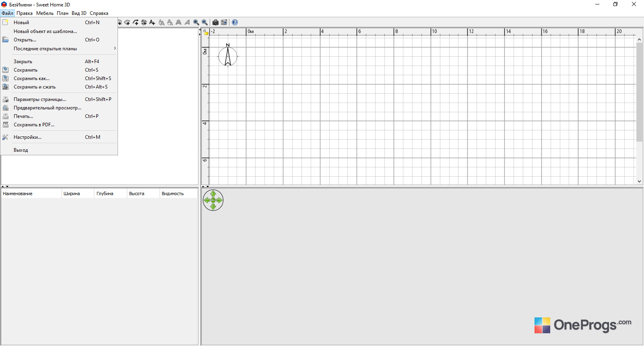Image resolution: width=644 pixels, height=346 pixels.
Task: Create a 3D video icon
Action: (x=224, y=23)
